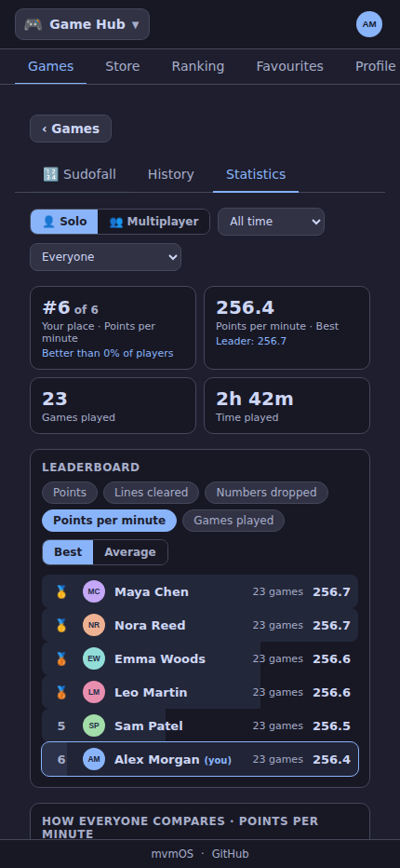400x868 pixels.
Task: Open the History tab
Action: [x=171, y=174]
